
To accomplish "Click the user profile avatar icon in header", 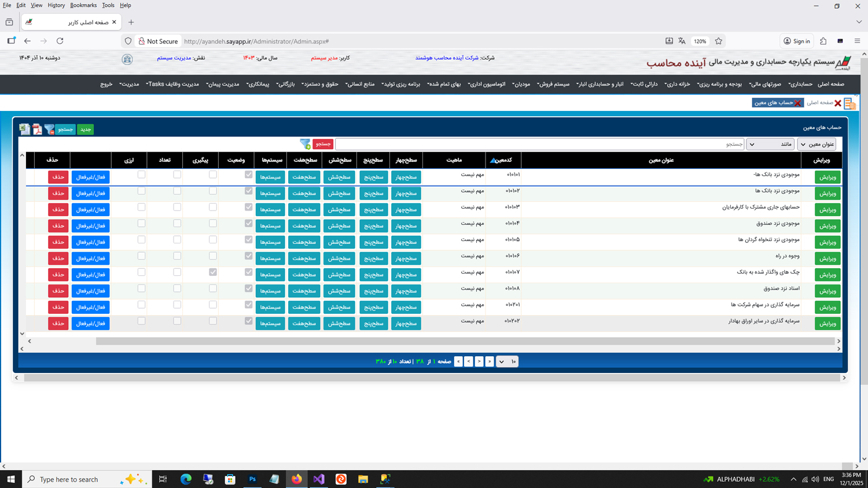I will [x=127, y=59].
